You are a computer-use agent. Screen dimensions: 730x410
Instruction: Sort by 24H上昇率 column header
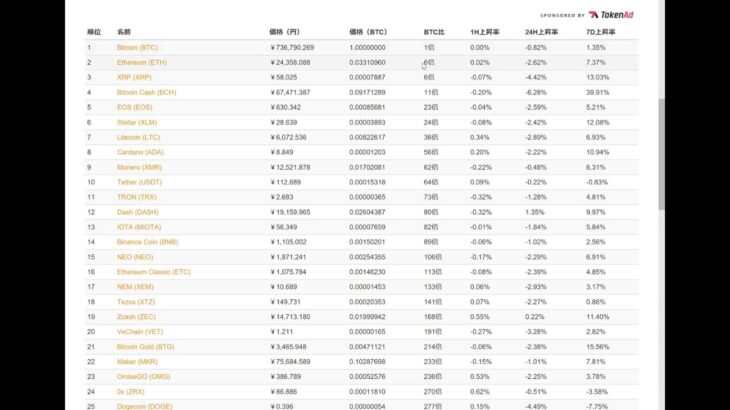[x=540, y=32]
